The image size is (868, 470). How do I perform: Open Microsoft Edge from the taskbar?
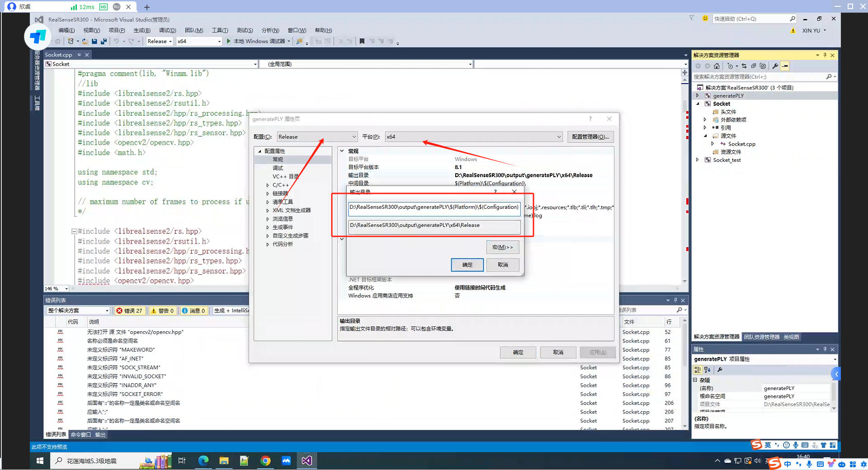coord(203,461)
